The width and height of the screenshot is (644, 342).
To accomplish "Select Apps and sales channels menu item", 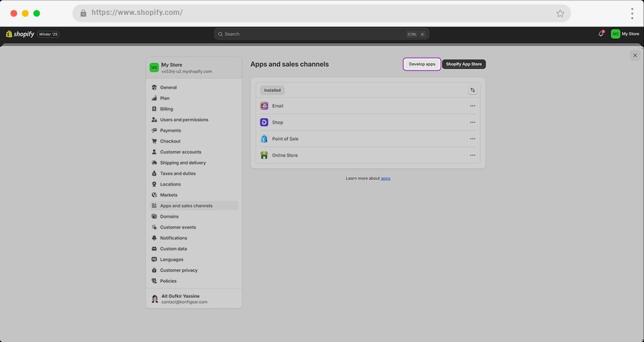I will [194, 206].
